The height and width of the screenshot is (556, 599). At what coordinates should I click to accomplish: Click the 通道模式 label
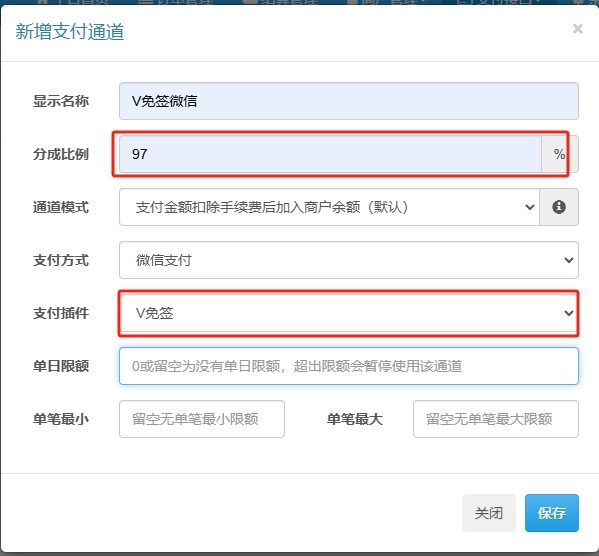click(x=61, y=207)
